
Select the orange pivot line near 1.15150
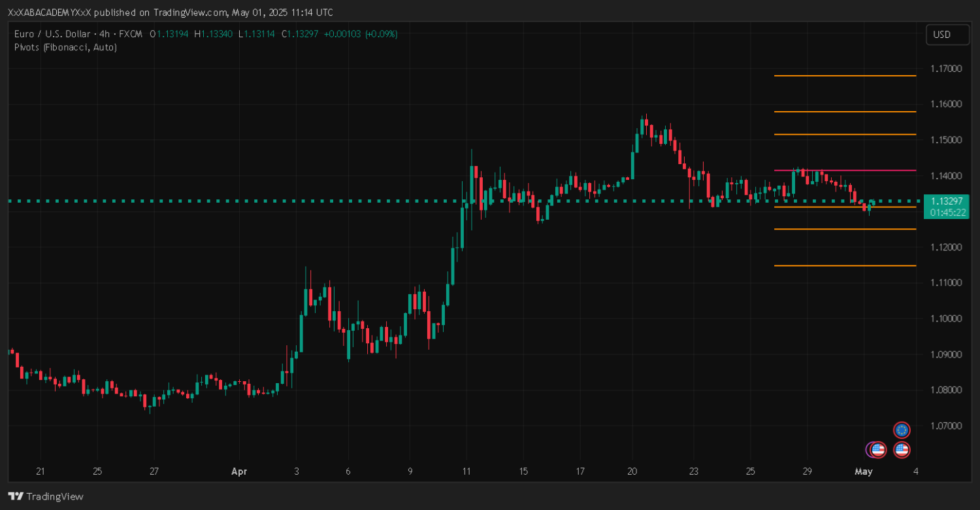tap(845, 135)
